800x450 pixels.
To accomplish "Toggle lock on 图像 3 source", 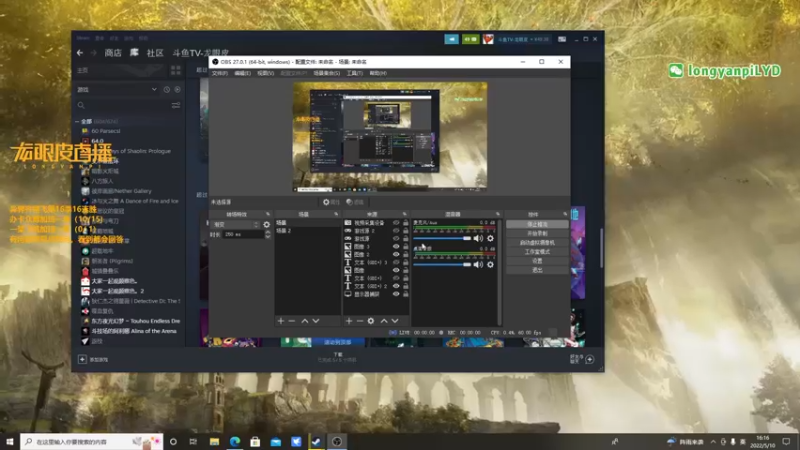I will coord(406,246).
